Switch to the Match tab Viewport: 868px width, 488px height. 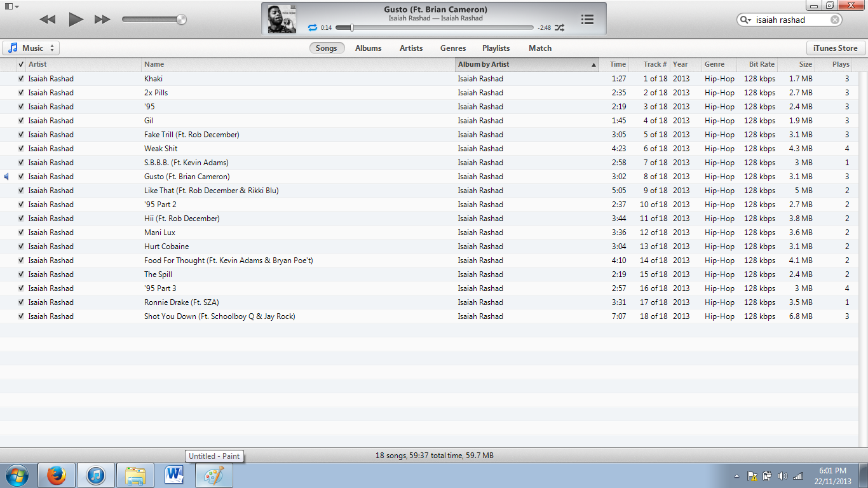point(540,48)
